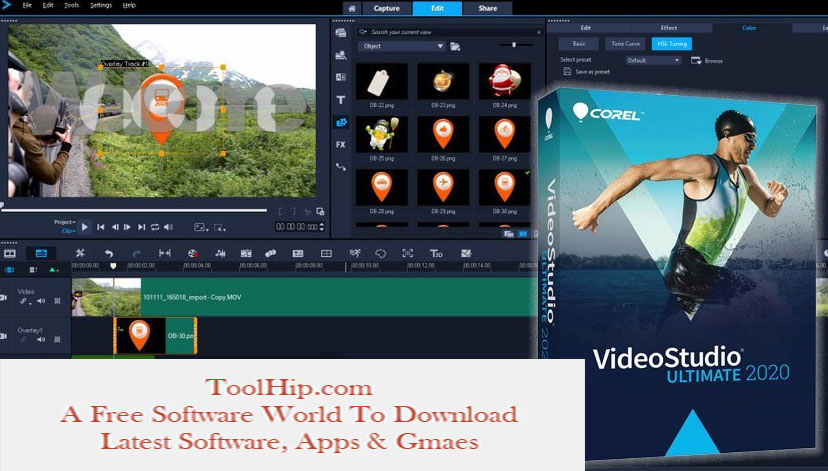Open the Settings menu

101,5
